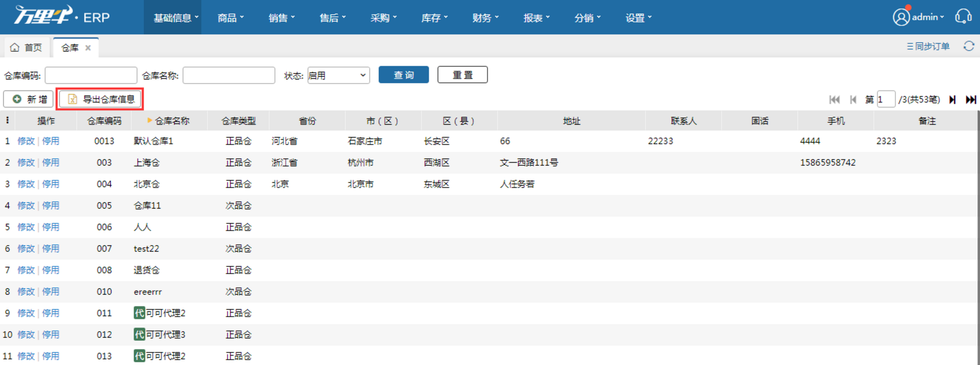Open the 采购 dropdown menu
This screenshot has height=365, width=980.
383,18
